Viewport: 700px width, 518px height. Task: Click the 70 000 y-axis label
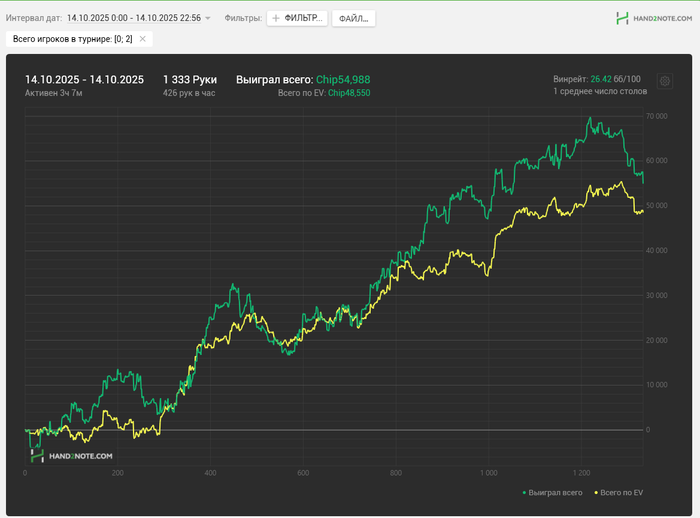coord(657,116)
